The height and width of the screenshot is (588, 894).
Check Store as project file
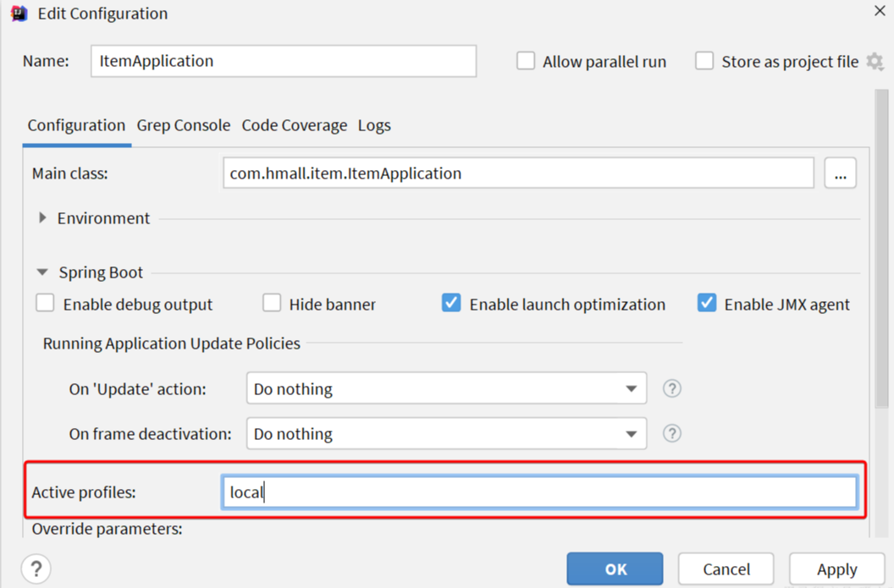(704, 61)
